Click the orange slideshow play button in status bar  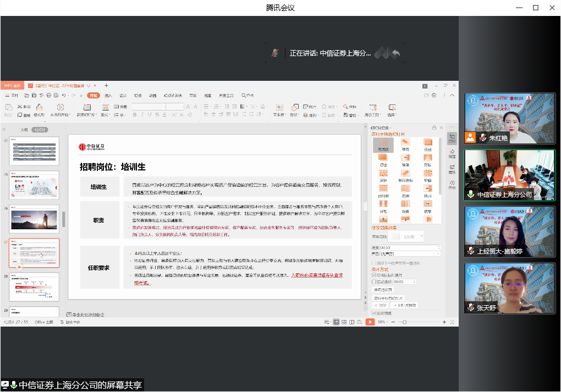tap(370, 322)
